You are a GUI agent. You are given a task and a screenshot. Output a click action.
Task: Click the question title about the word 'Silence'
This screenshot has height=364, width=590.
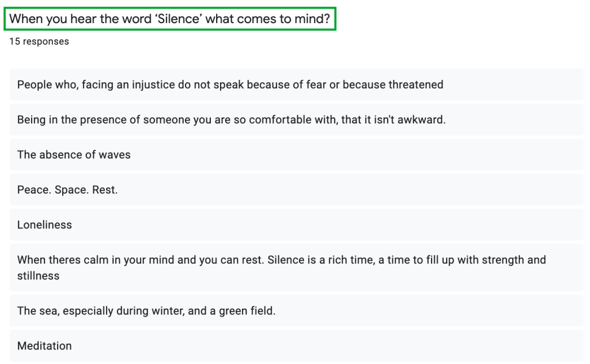point(170,19)
